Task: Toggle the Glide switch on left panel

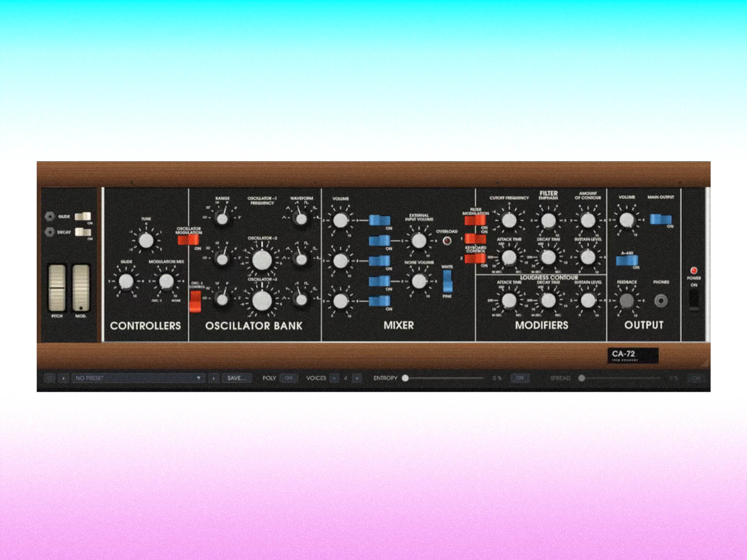Action: pyautogui.click(x=83, y=216)
